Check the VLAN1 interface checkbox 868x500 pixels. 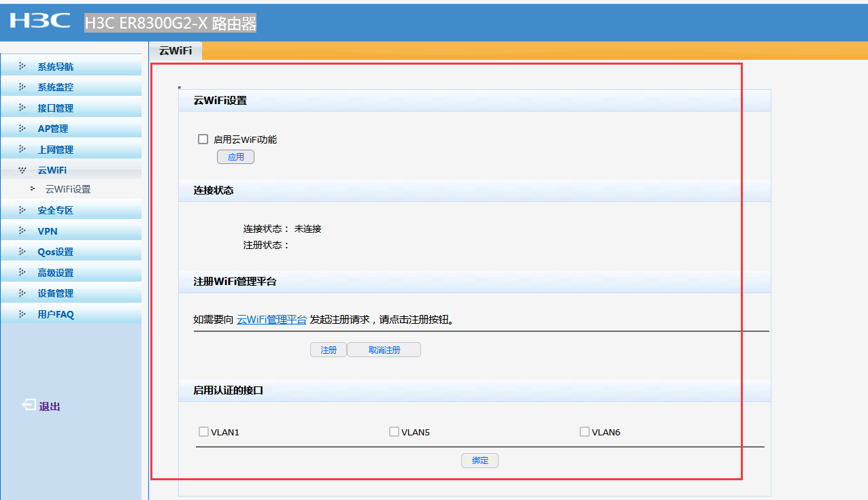pos(203,431)
